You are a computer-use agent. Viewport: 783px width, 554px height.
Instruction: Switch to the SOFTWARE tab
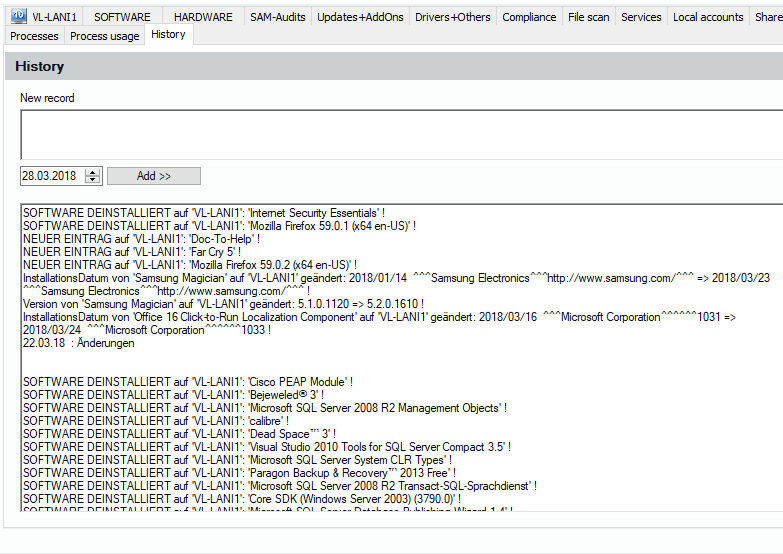(122, 17)
